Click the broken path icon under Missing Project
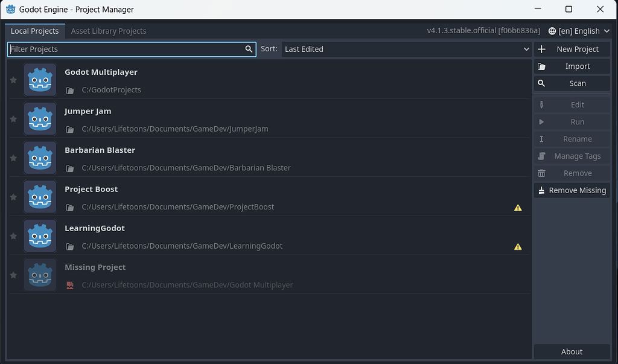618x364 pixels. pyautogui.click(x=70, y=285)
